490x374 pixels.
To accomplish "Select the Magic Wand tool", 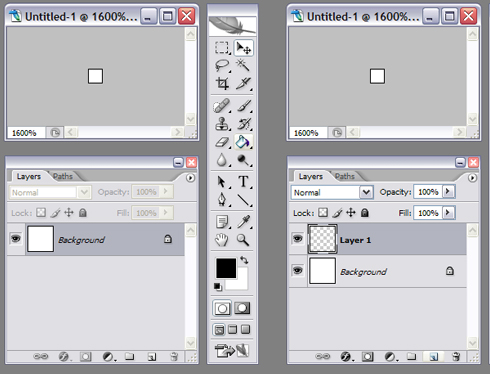I will tap(243, 65).
